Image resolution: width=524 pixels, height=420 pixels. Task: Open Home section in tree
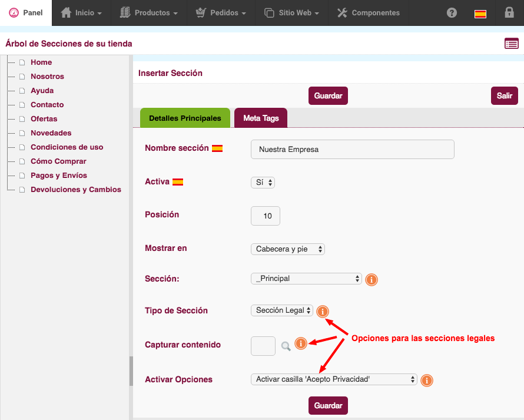pos(41,62)
